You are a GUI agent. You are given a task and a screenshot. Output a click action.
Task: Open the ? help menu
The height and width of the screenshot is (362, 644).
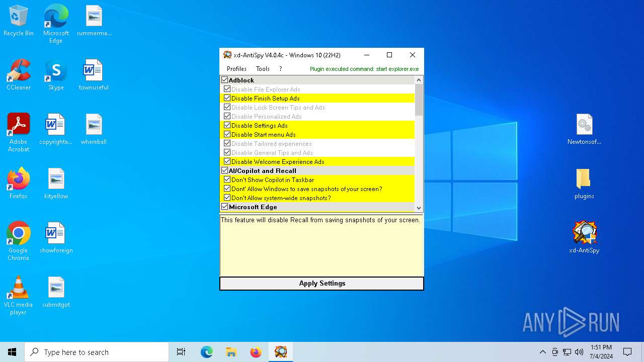pos(280,69)
